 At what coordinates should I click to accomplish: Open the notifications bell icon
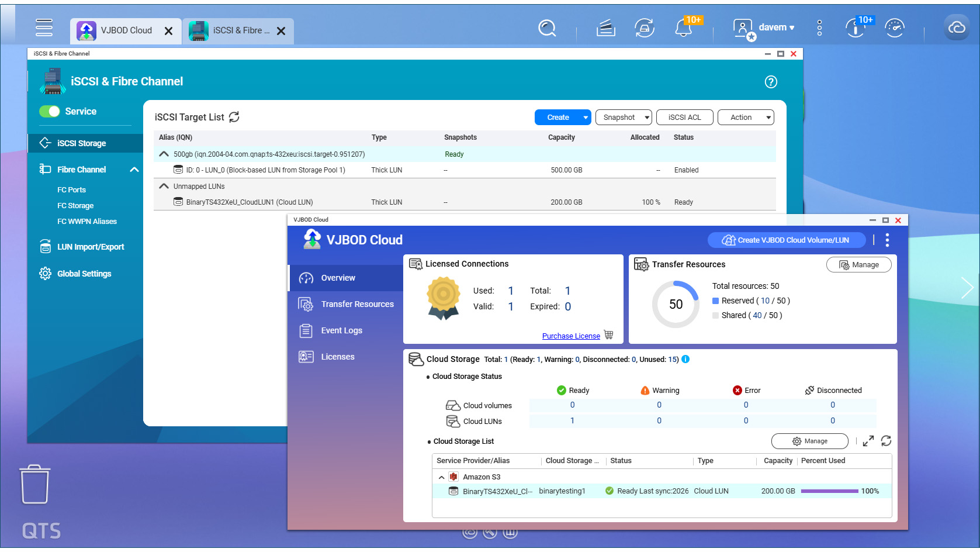683,28
